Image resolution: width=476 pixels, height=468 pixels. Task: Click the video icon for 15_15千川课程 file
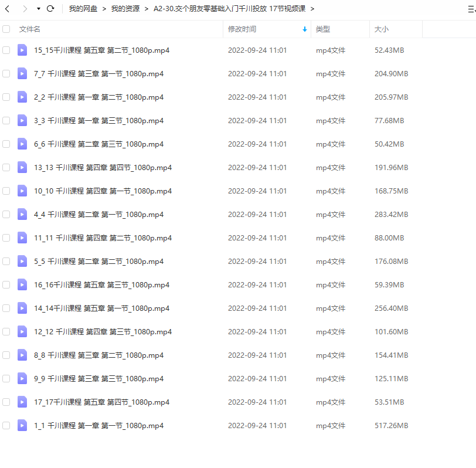22,50
